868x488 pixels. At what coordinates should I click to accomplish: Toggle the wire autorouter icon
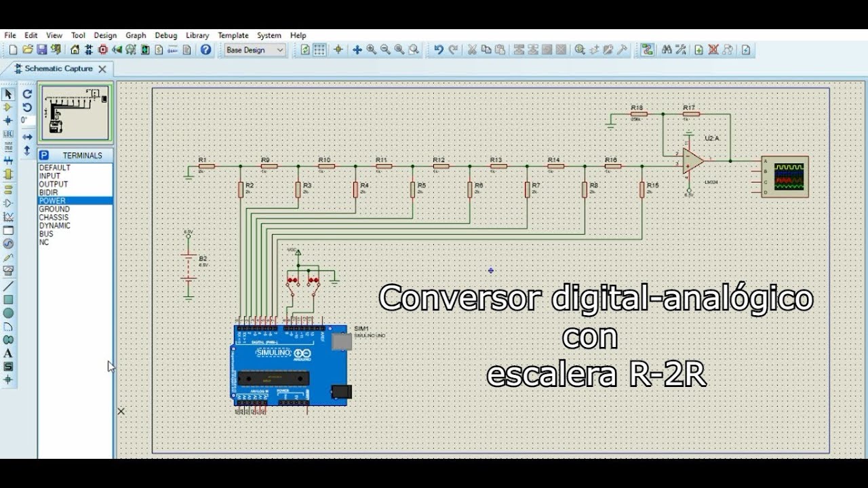pyautogui.click(x=648, y=49)
